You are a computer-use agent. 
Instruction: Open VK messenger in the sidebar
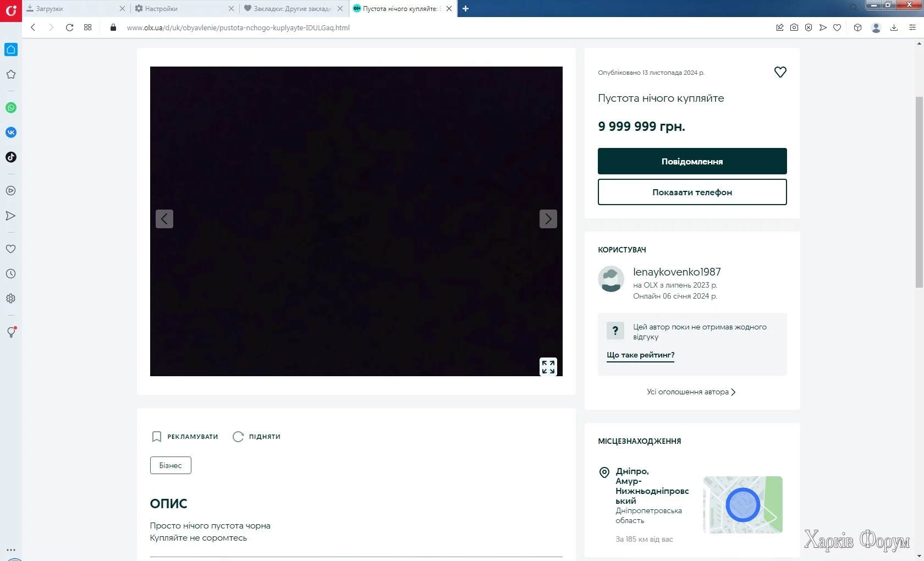click(11, 133)
